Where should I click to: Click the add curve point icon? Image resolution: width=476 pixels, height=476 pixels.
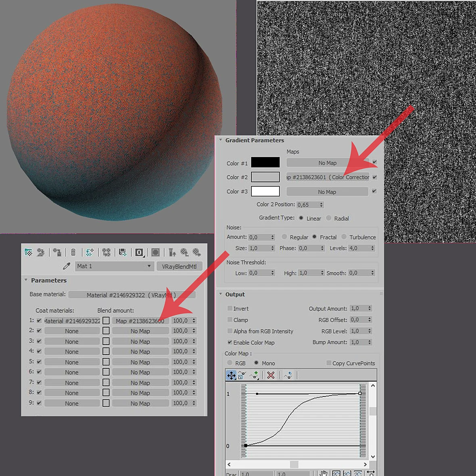pyautogui.click(x=255, y=375)
